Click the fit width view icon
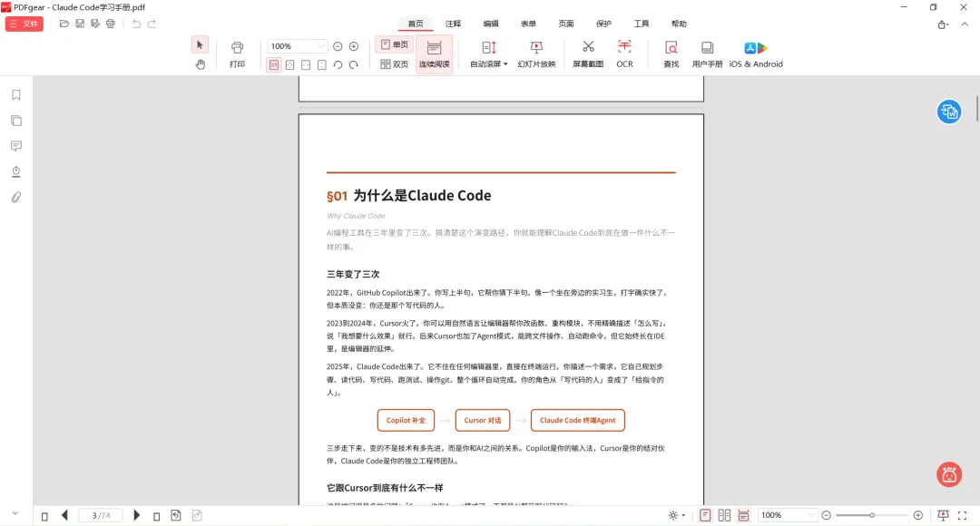This screenshot has height=526, width=980. tap(306, 65)
